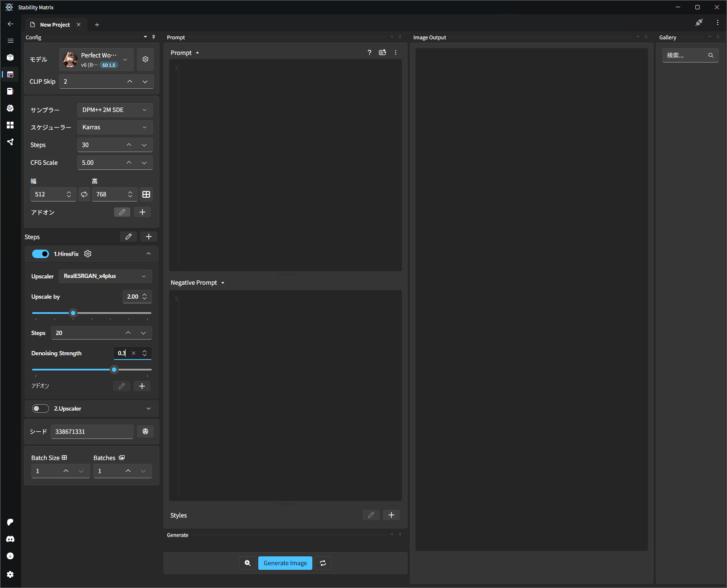
Task: Add a new style with plus button
Action: (391, 515)
